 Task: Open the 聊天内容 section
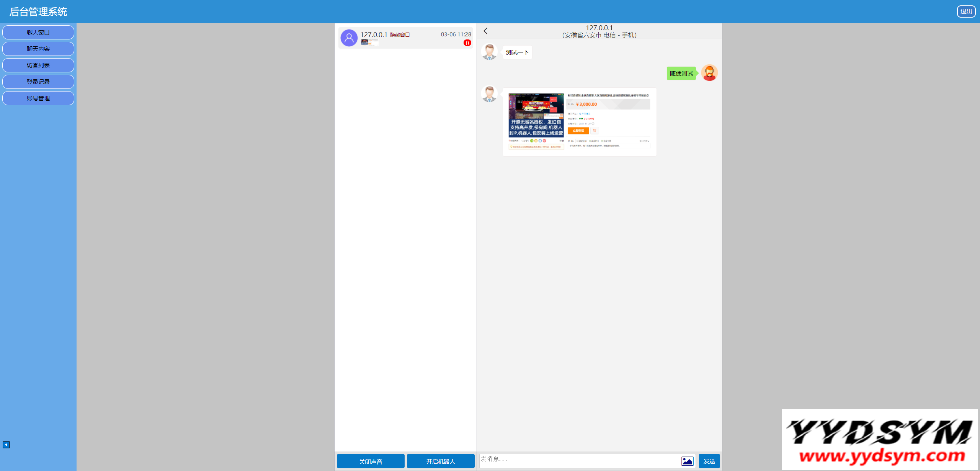click(38, 49)
